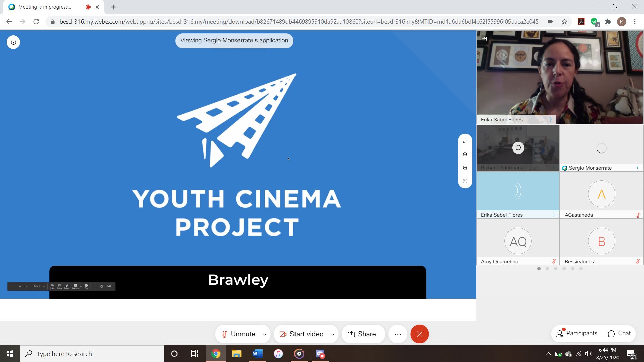Select ACastaneda participant avatar
The width and height of the screenshot is (644, 362).
click(601, 194)
